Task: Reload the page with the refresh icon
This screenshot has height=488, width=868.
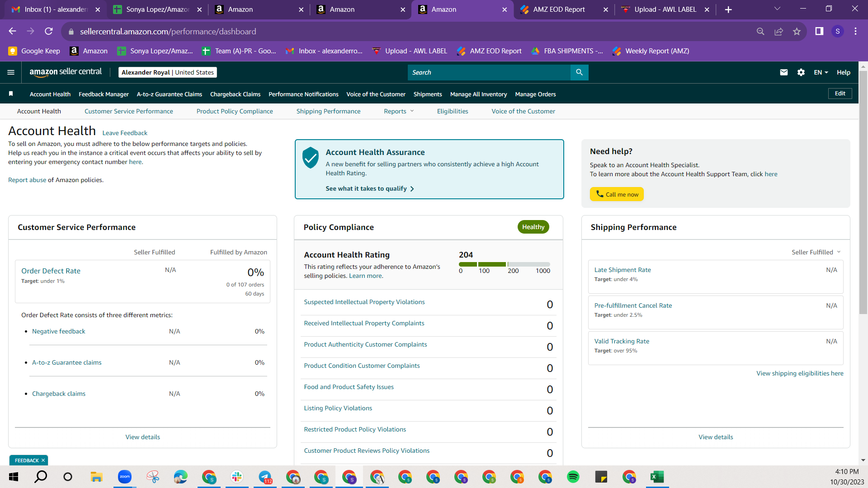Action: click(x=49, y=31)
